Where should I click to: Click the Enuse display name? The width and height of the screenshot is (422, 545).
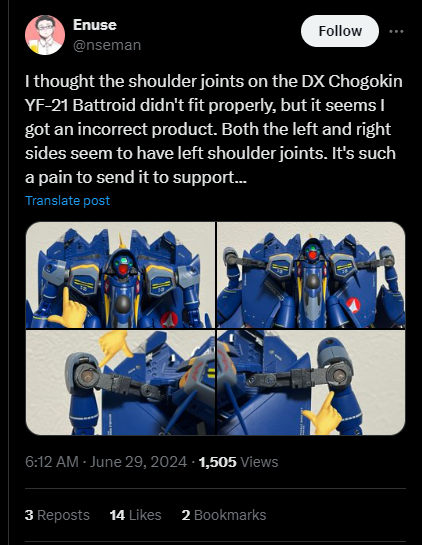click(95, 25)
